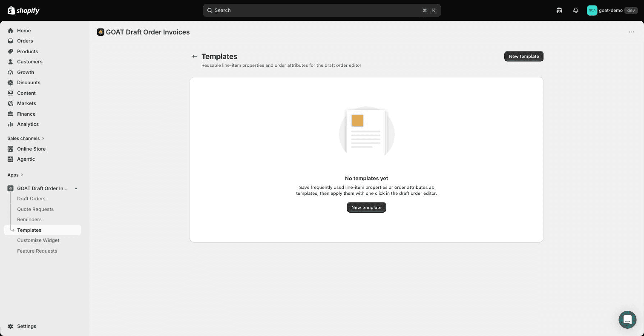Open the Orders inbox icon
644x336 pixels.
(11, 41)
